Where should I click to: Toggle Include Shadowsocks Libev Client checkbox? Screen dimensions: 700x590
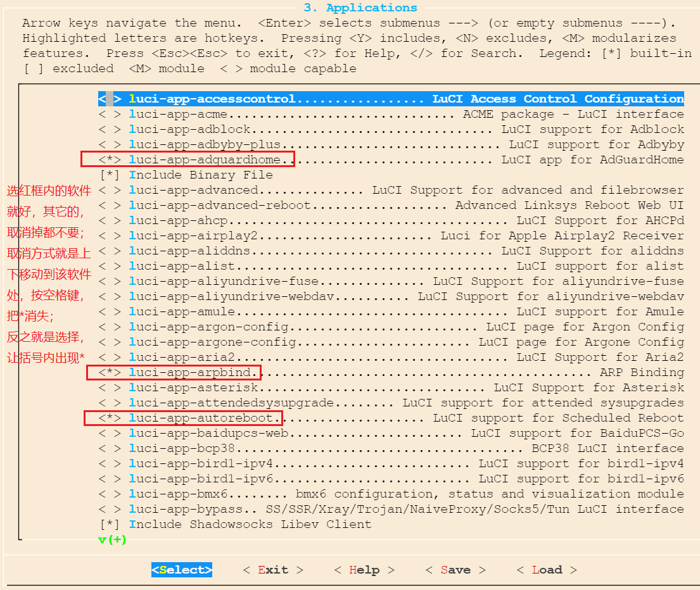[110, 524]
